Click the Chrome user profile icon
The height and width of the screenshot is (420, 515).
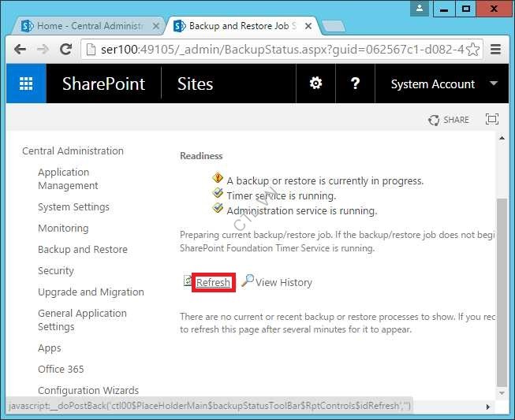(x=420, y=8)
